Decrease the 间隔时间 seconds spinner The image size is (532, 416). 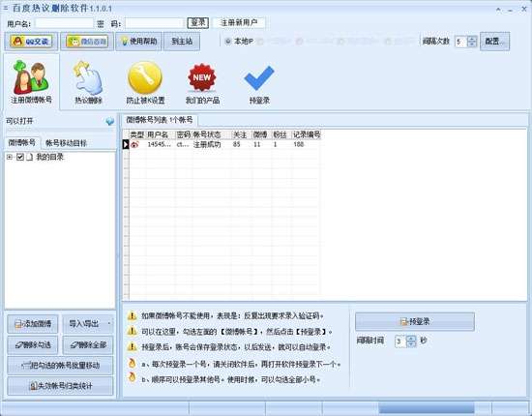[411, 344]
